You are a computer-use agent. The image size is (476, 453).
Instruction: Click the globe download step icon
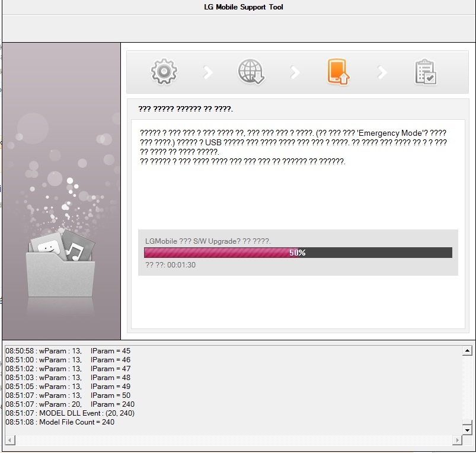click(x=251, y=72)
